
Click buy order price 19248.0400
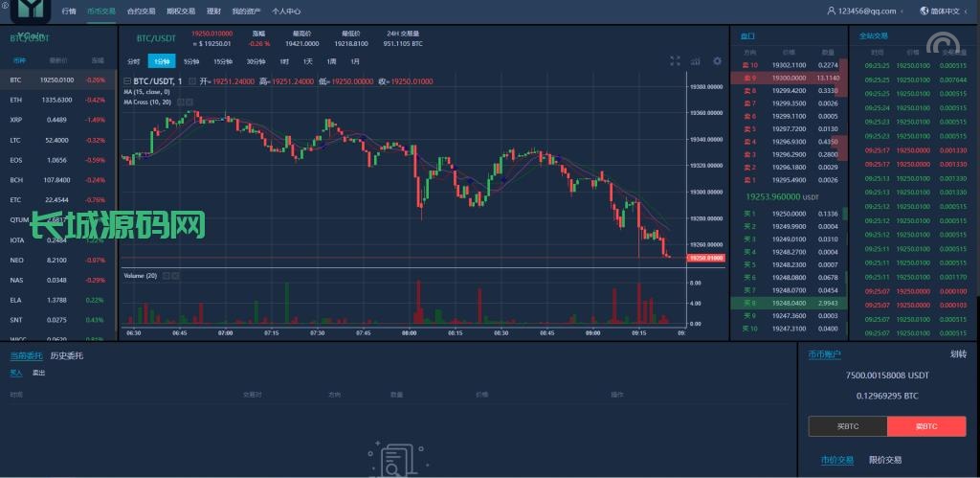789,303
